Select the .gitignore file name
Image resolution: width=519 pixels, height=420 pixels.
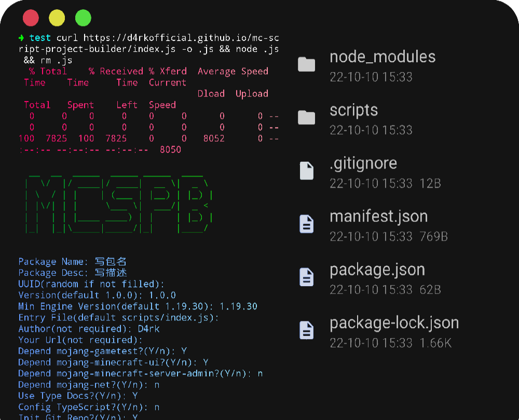(363, 163)
